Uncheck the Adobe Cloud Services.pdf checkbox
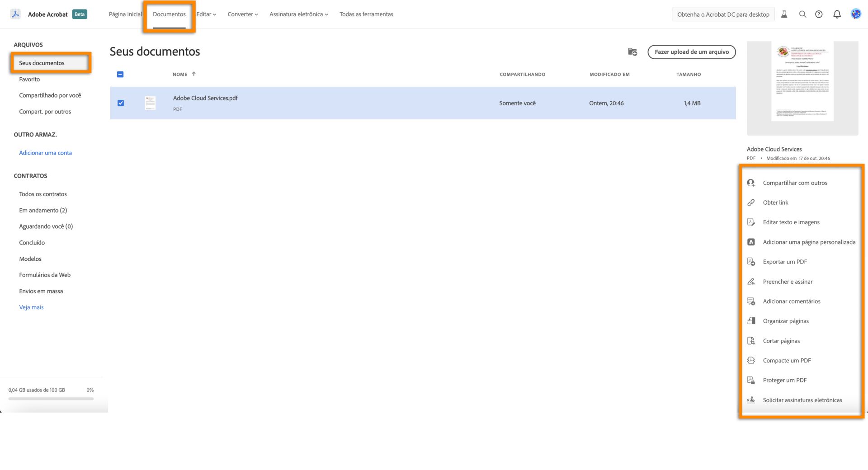Image resolution: width=868 pixels, height=470 pixels. pos(121,103)
